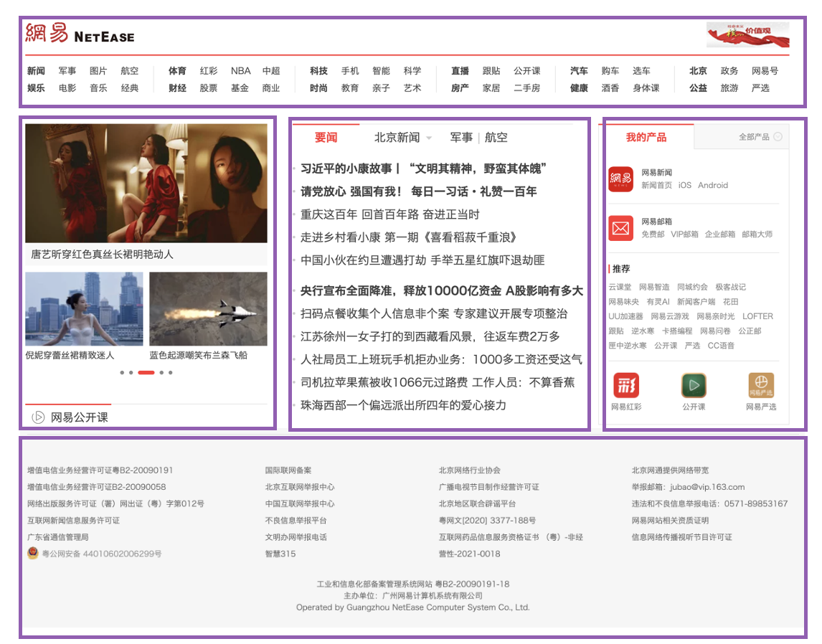Open headline 央行宣布全面降准
The image size is (822, 644).
[441, 291]
